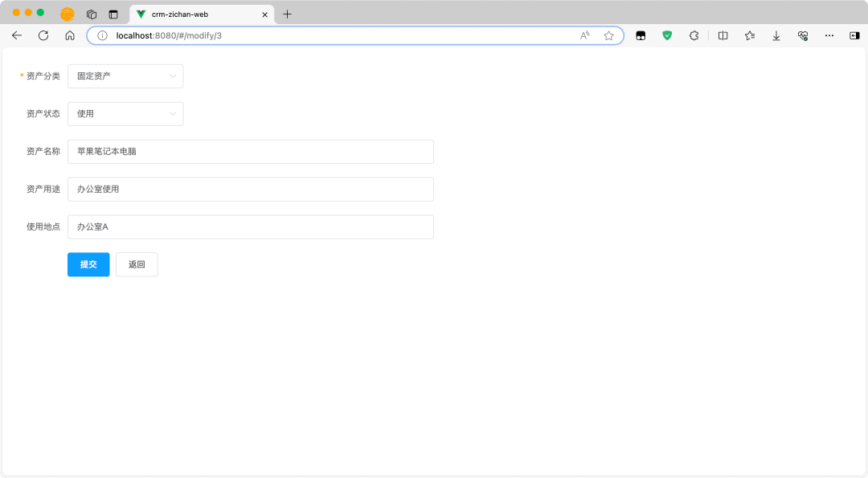Open the browser home page icon
Viewport: 868px width, 478px height.
coord(70,35)
